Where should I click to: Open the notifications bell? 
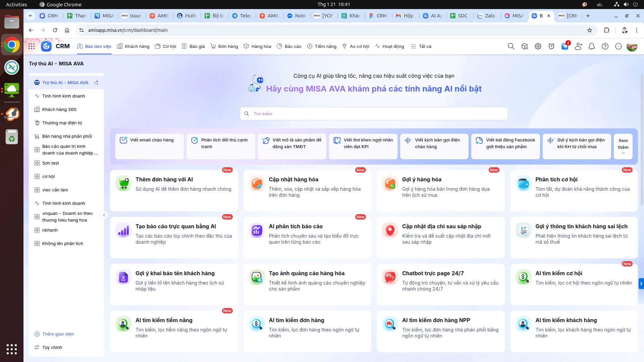pos(592,46)
